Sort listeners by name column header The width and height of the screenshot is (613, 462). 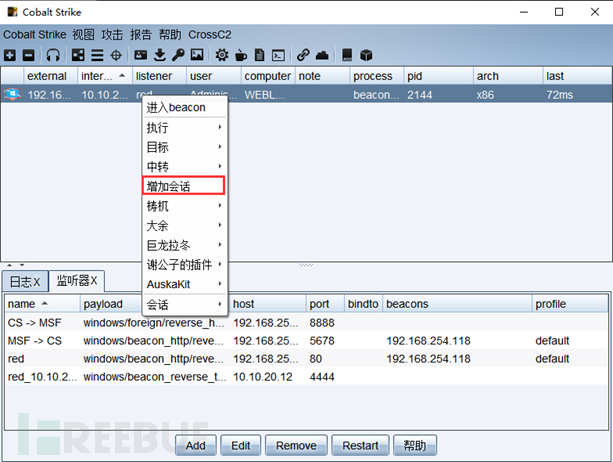tap(43, 304)
